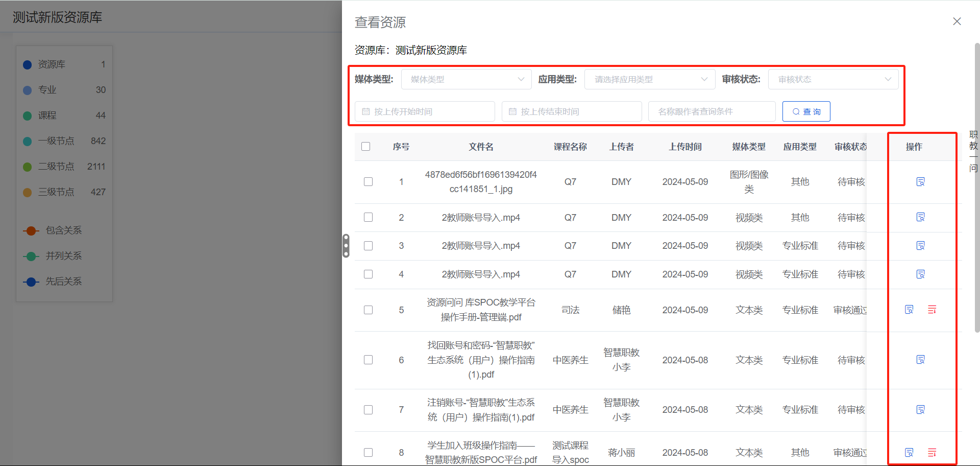Toggle 资源库 legend blue dot
Viewport: 980px width, 466px height.
pos(28,65)
